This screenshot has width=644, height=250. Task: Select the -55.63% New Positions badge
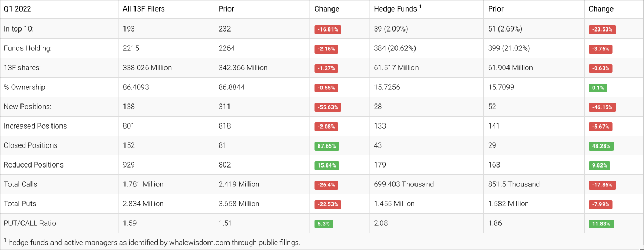[328, 107]
